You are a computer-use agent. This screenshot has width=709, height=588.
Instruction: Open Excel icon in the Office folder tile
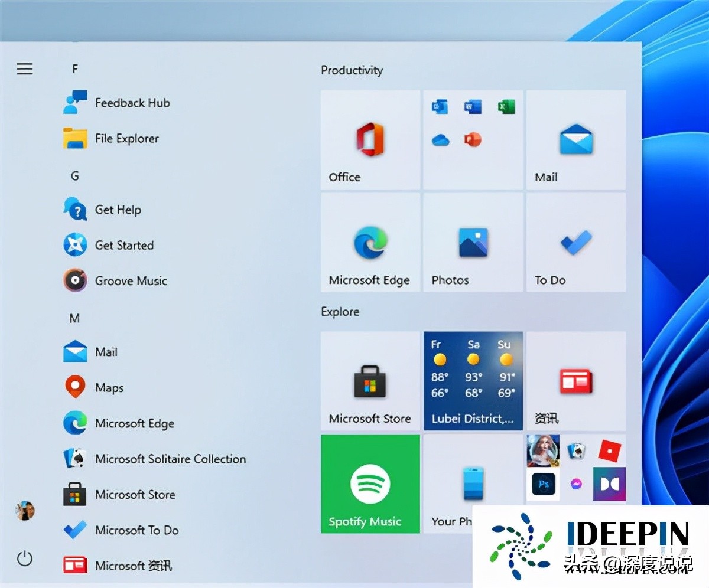coord(506,107)
